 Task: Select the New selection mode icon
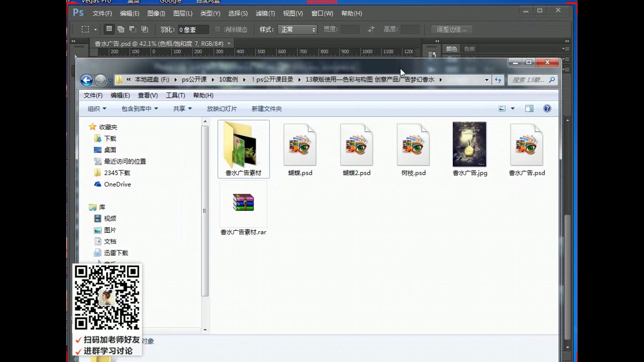109,29
